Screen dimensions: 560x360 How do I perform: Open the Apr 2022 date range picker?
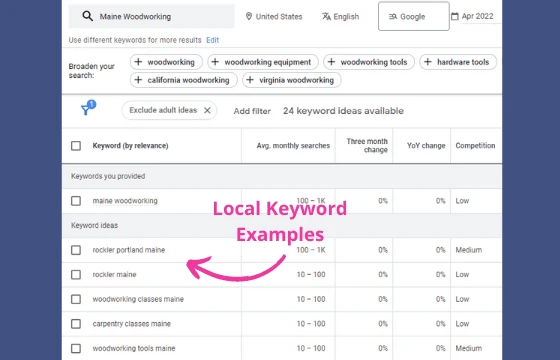click(x=476, y=16)
